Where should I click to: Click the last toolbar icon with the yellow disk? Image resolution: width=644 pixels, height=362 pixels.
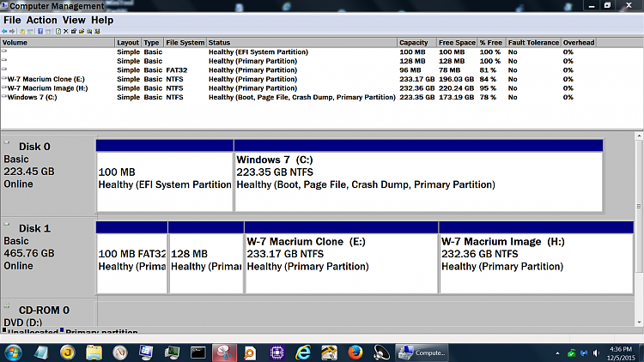tap(97, 31)
